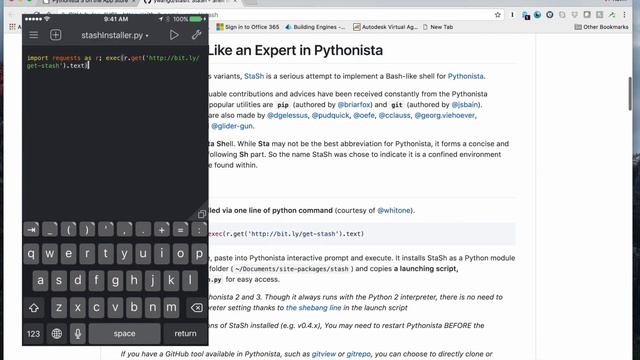This screenshot has width=640, height=360.
Task: Tap the return key
Action: click(x=185, y=333)
